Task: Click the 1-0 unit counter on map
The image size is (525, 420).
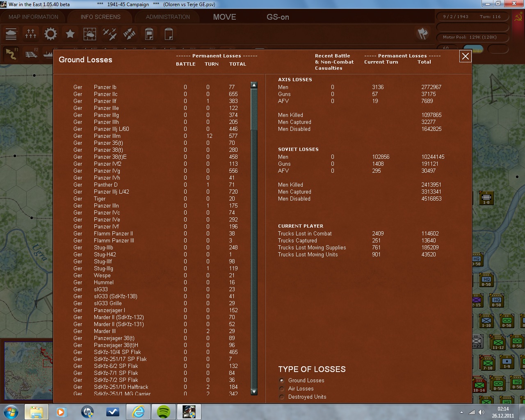Action: tap(486, 198)
